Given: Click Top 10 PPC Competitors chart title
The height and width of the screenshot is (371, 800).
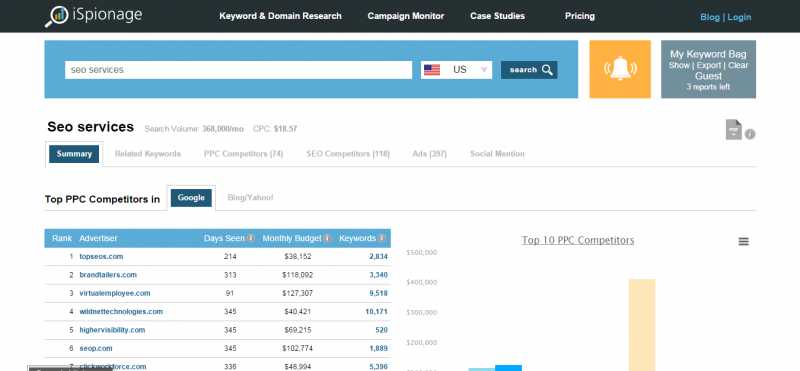Looking at the screenshot, I should click(578, 240).
